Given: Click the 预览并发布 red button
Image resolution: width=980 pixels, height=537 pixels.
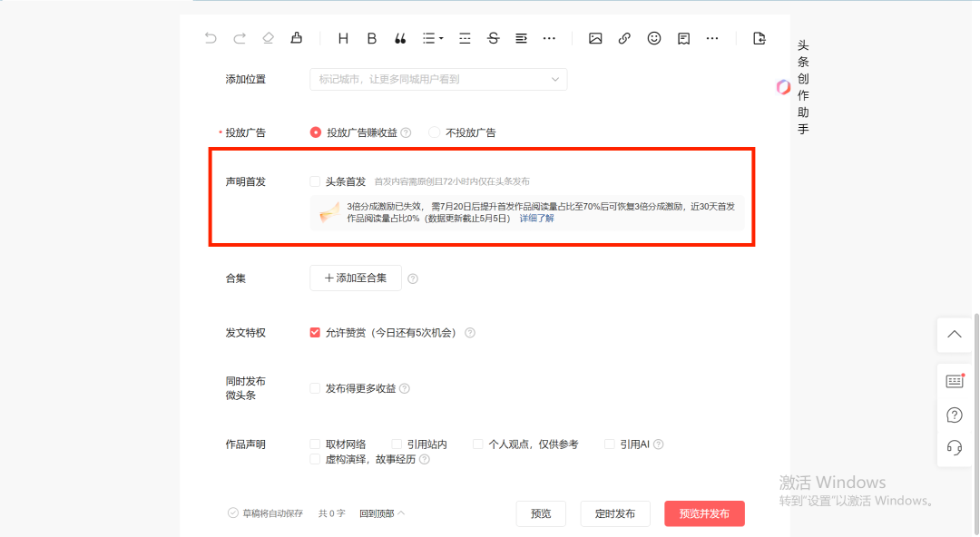Looking at the screenshot, I should 704,514.
